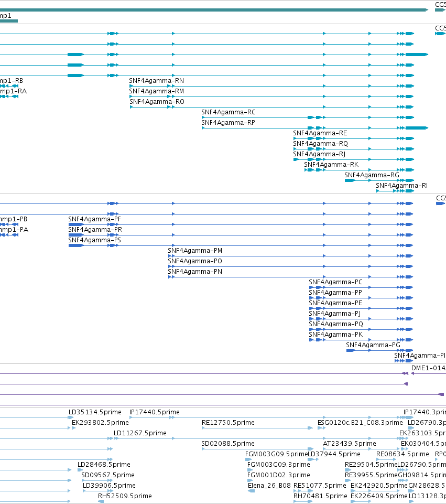Image resolution: width=446 pixels, height=504 pixels.
Task: Click the EK226409.5prime EST label
Action: (x=379, y=496)
